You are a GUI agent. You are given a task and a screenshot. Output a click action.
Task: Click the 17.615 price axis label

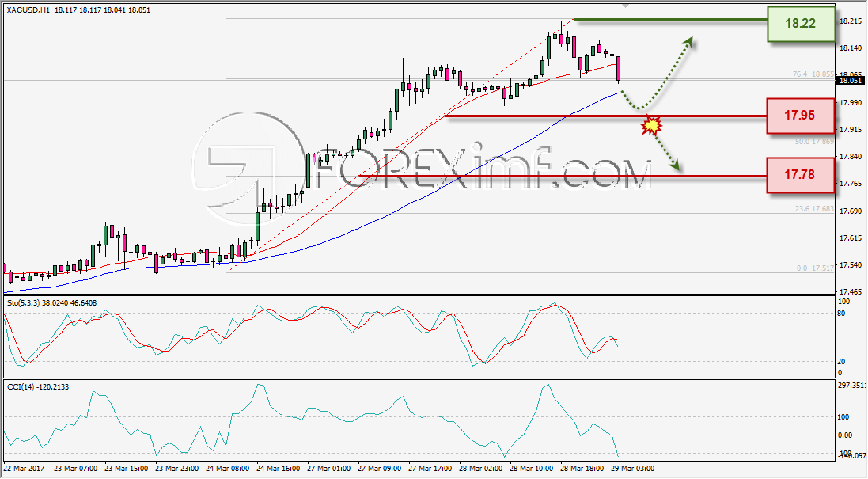click(851, 238)
